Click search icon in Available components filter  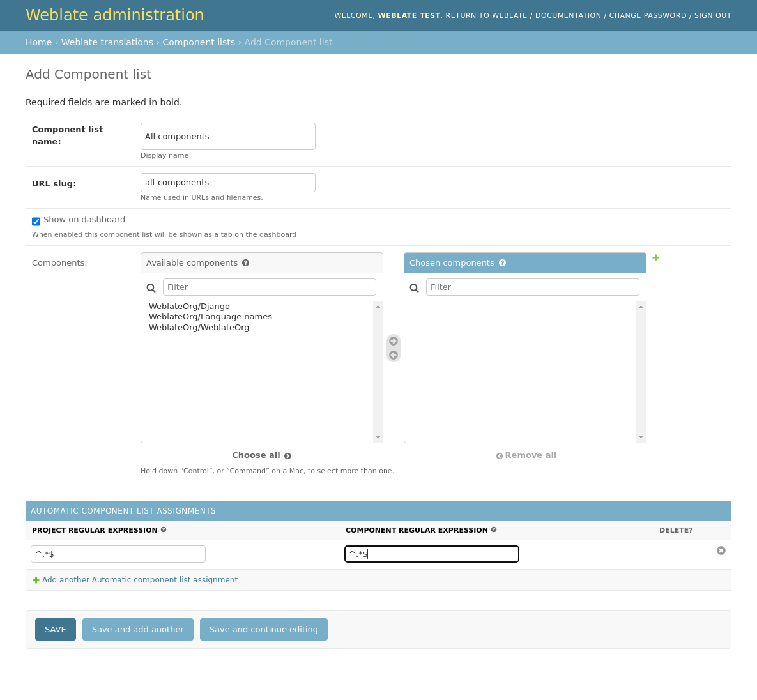tap(151, 287)
